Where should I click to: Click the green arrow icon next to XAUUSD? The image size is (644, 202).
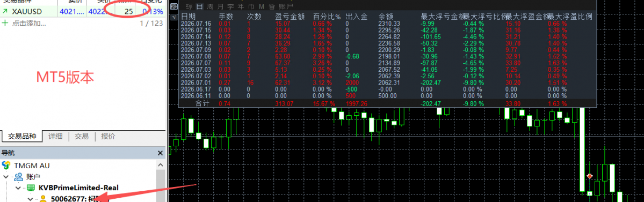coord(5,11)
